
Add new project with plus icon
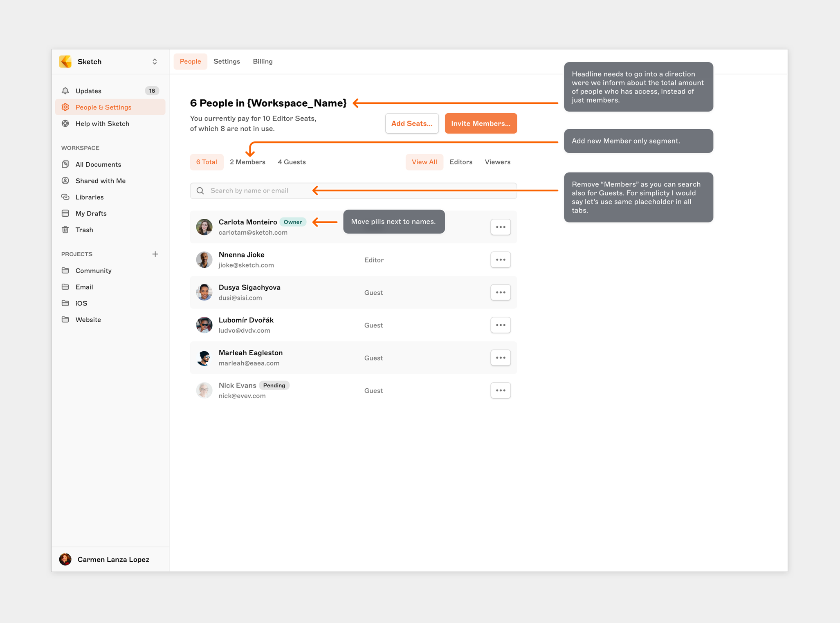(155, 254)
